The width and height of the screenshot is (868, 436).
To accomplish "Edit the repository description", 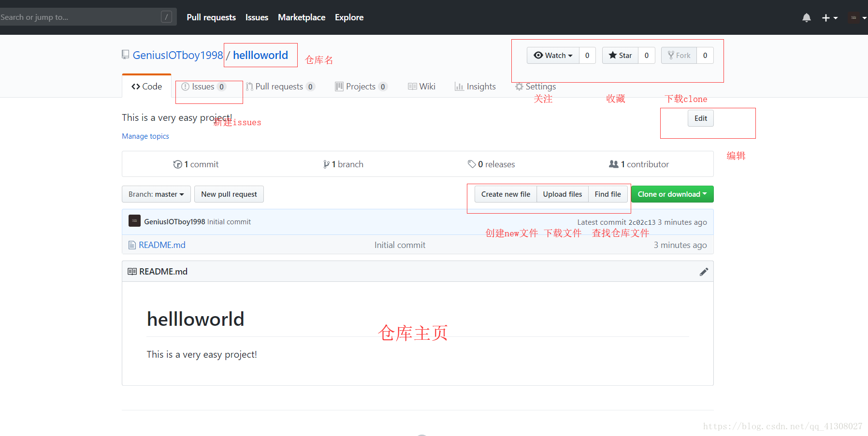I will click(700, 118).
